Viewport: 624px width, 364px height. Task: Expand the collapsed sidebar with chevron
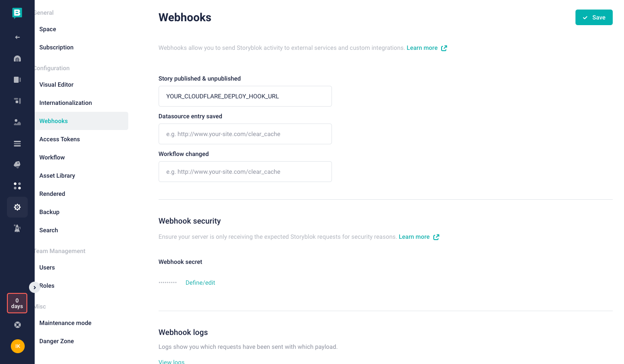click(35, 287)
